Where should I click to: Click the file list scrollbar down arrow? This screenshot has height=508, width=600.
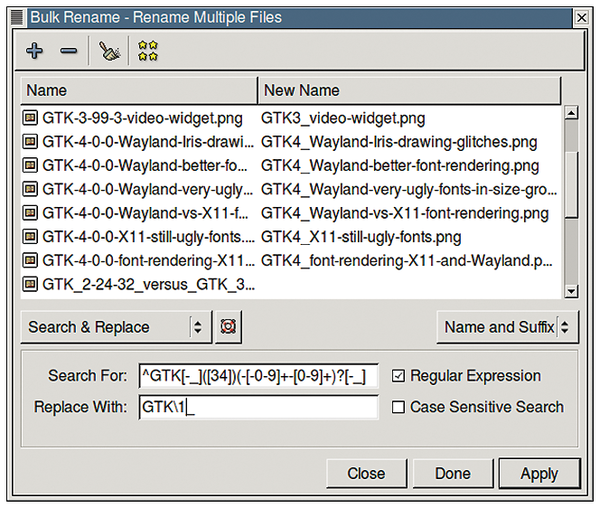pos(571,291)
